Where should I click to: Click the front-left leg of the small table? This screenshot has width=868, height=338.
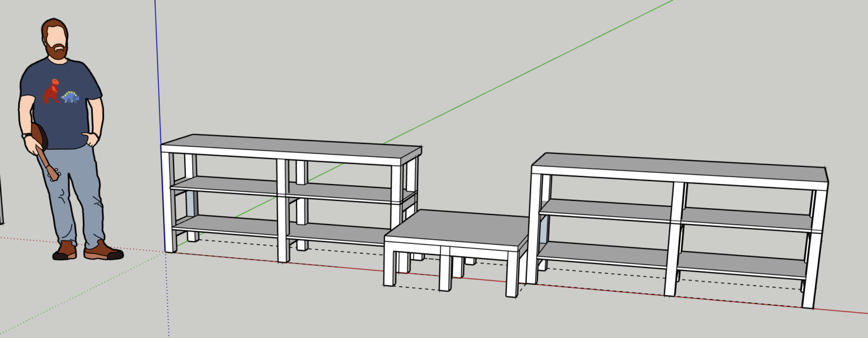point(390,265)
